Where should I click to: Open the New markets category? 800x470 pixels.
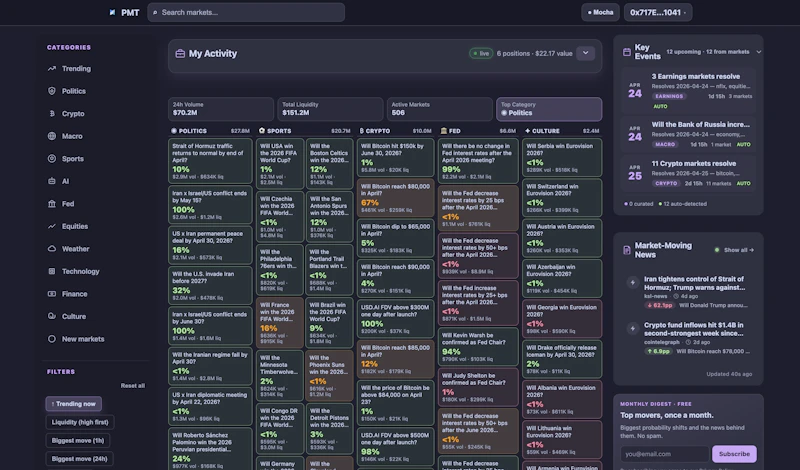pos(83,338)
